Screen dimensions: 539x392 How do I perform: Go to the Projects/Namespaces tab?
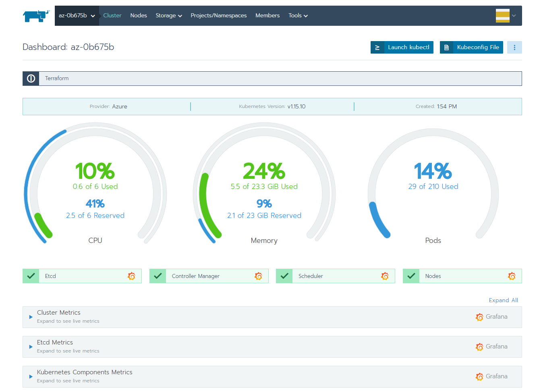(218, 16)
